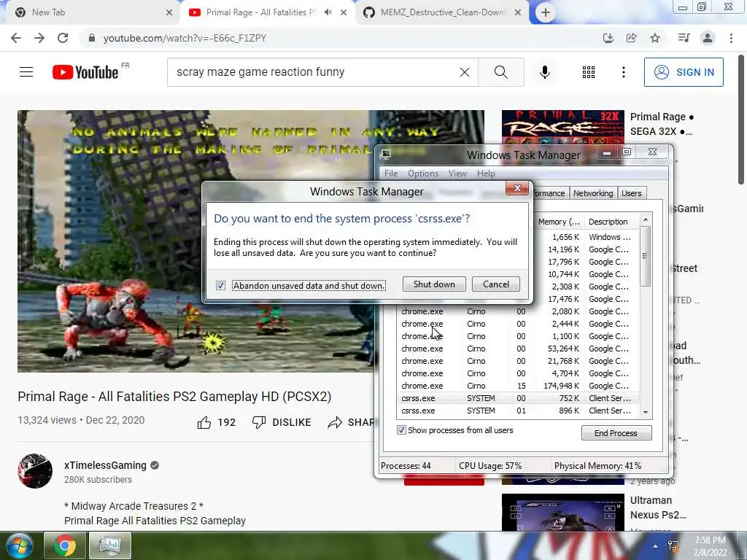This screenshot has width=747, height=560.
Task: Sort by the Memory column header
Action: click(x=558, y=222)
